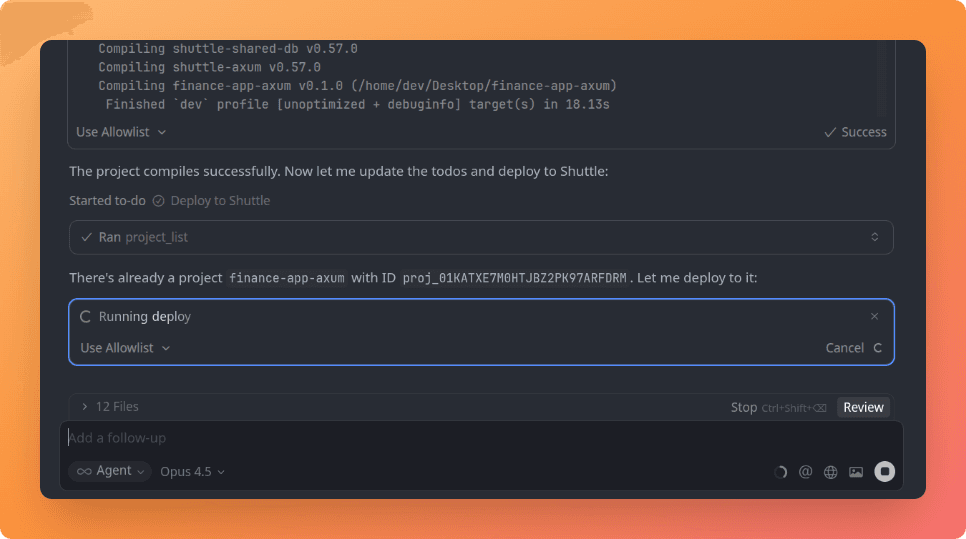Image resolution: width=966 pixels, height=539 pixels.
Task: Open the Opus 4.5 model dropdown
Action: tap(192, 471)
